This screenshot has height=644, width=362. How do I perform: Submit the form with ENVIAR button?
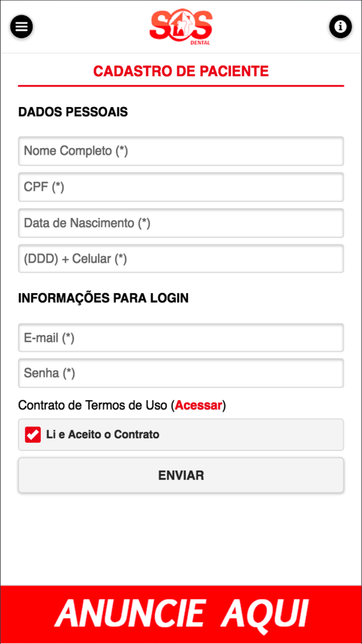click(x=181, y=475)
